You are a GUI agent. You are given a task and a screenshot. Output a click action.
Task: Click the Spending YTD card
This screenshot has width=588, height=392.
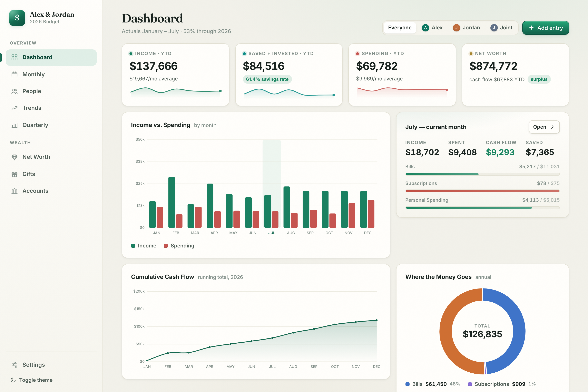(x=402, y=75)
